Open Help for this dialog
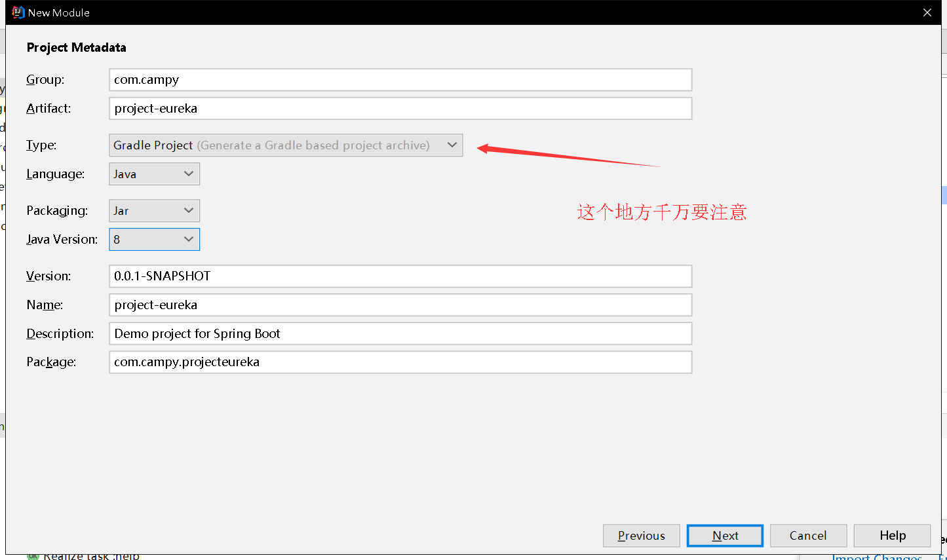 (892, 535)
